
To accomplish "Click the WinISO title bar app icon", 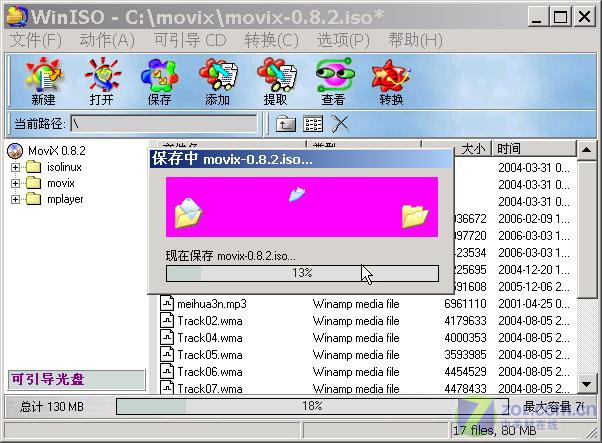I will 16,17.
